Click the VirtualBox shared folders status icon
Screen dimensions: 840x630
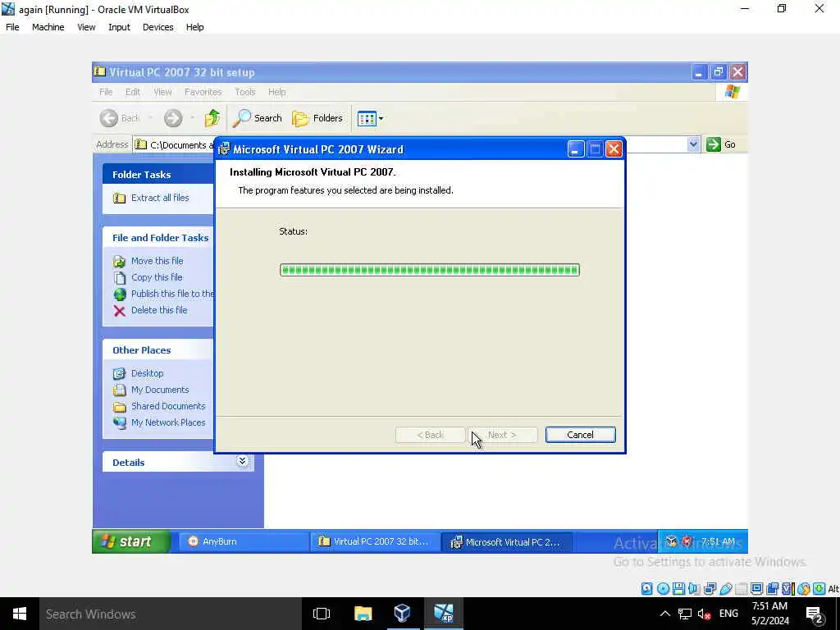point(742,589)
